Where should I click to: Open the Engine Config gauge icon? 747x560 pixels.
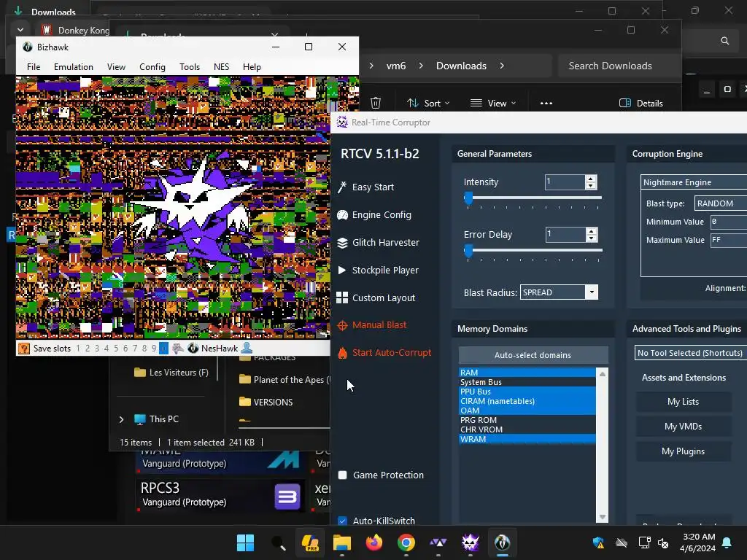[342, 215]
